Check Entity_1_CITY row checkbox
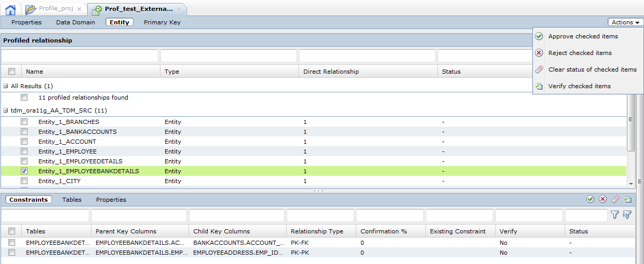The image size is (644, 264). point(24,181)
